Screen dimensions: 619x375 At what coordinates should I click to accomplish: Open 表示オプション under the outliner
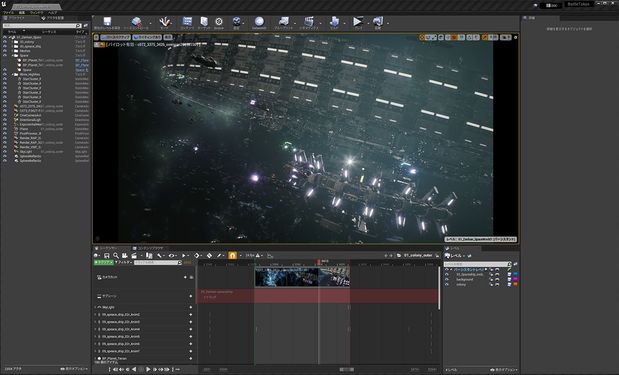point(73,369)
